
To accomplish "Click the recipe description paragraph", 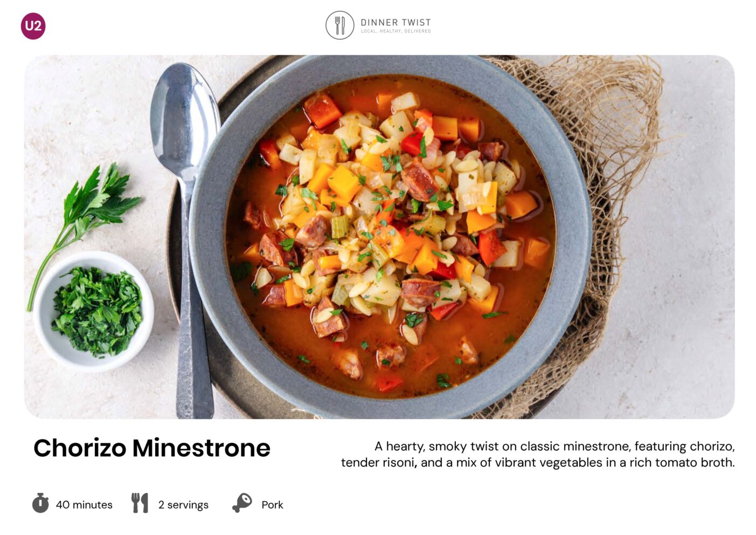I will [538, 454].
